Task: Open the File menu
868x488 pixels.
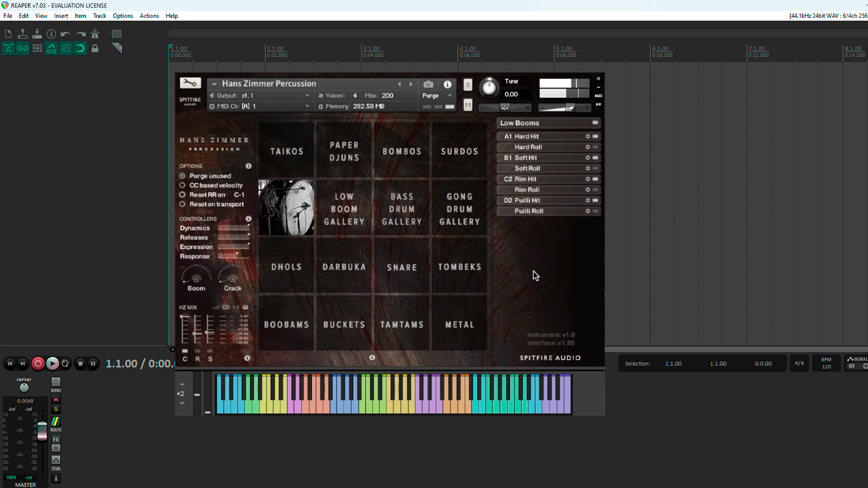Action: click(8, 16)
